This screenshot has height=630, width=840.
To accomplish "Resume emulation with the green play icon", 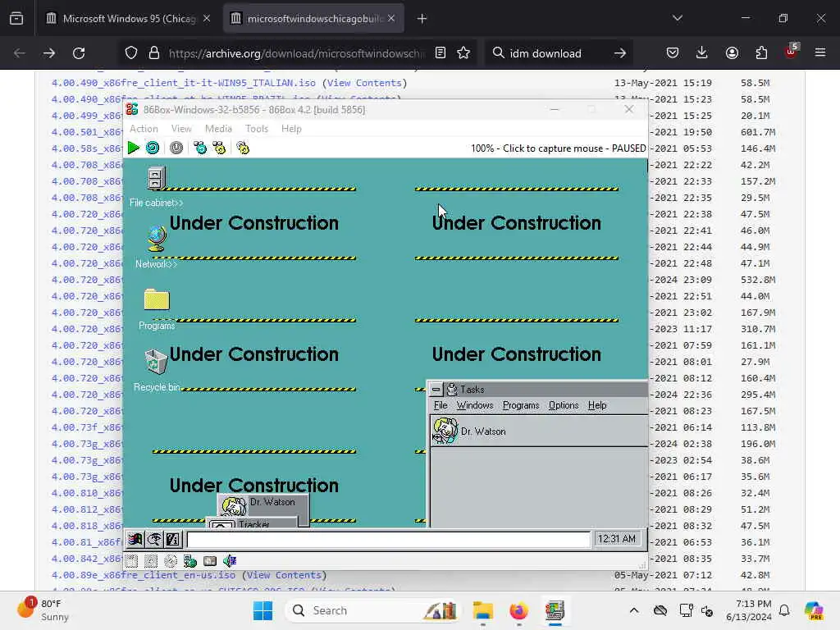I will [134, 148].
